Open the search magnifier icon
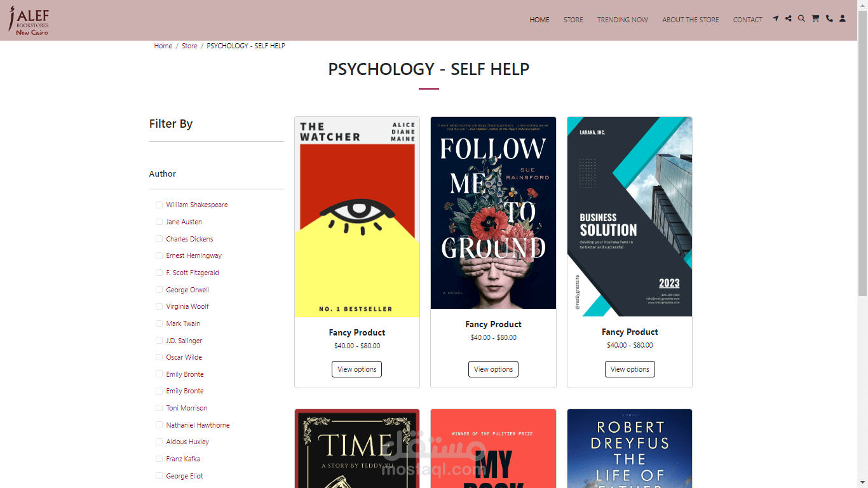868x488 pixels. tap(802, 19)
